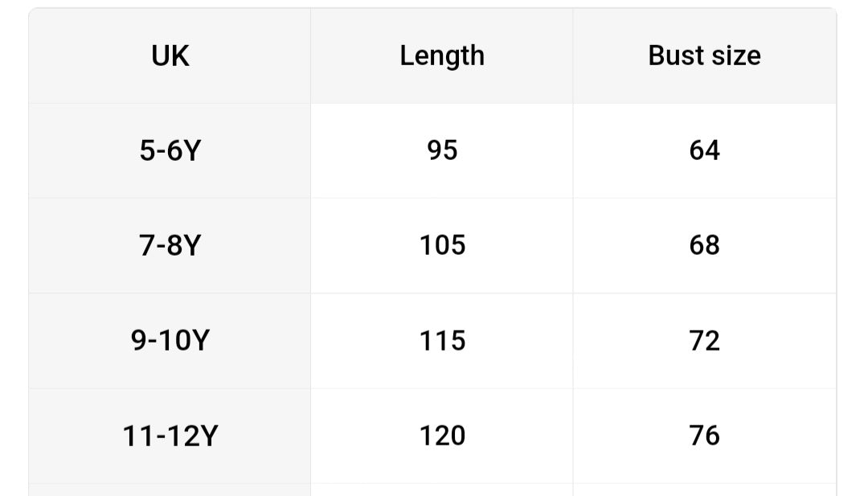Click the bust size value 68

point(704,245)
